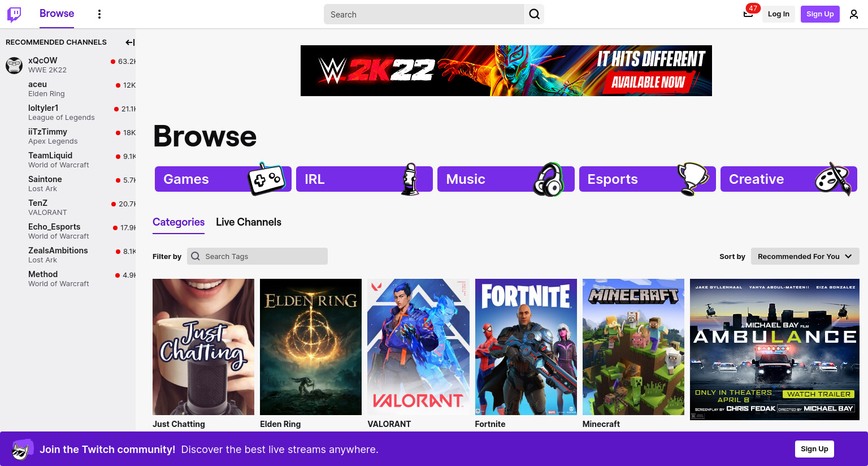
Task: Open the Recommended For You sort dropdown
Action: (805, 256)
